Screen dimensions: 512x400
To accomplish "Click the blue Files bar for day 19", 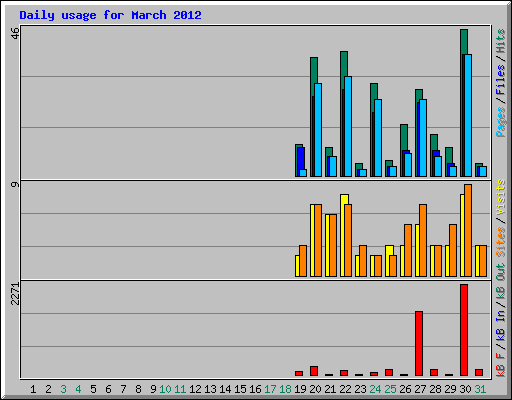I will 301,158.
